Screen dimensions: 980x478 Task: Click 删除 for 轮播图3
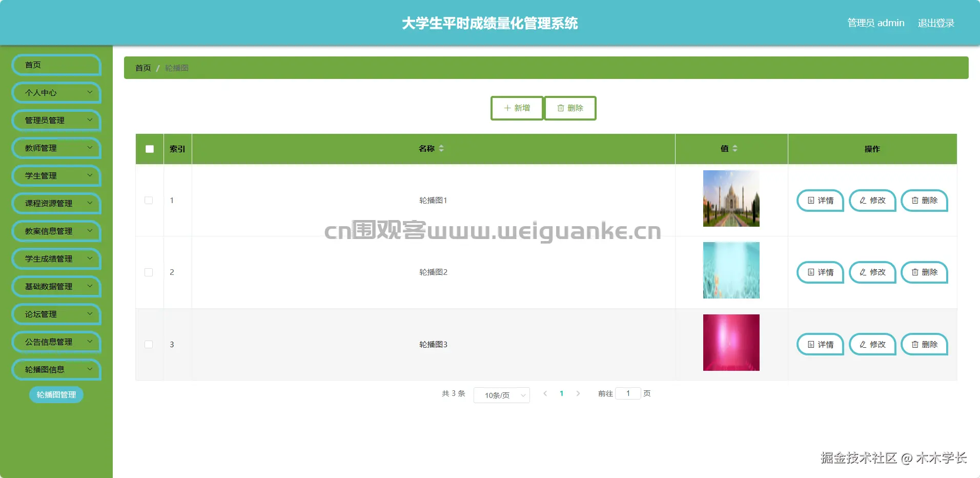[x=924, y=345]
